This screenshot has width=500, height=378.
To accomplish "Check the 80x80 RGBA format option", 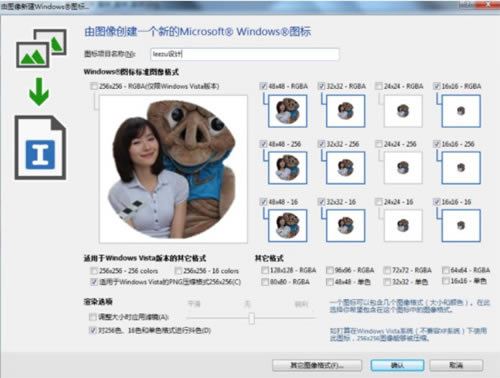I will coord(265,282).
